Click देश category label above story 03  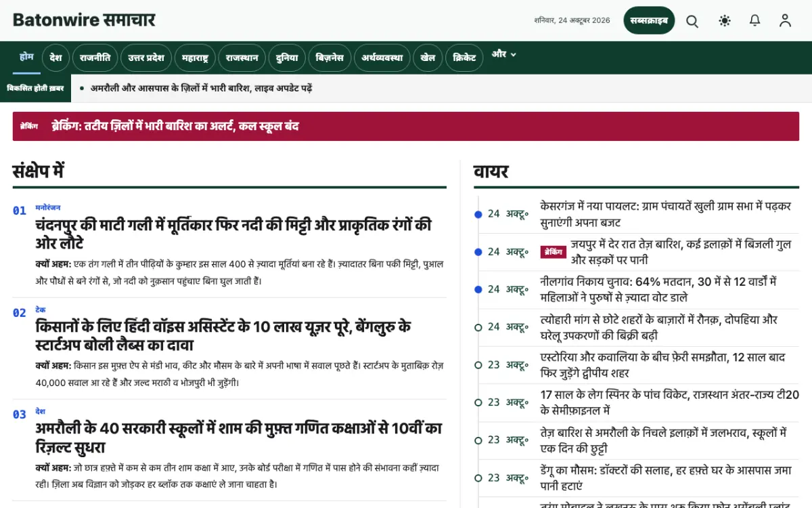(41, 411)
